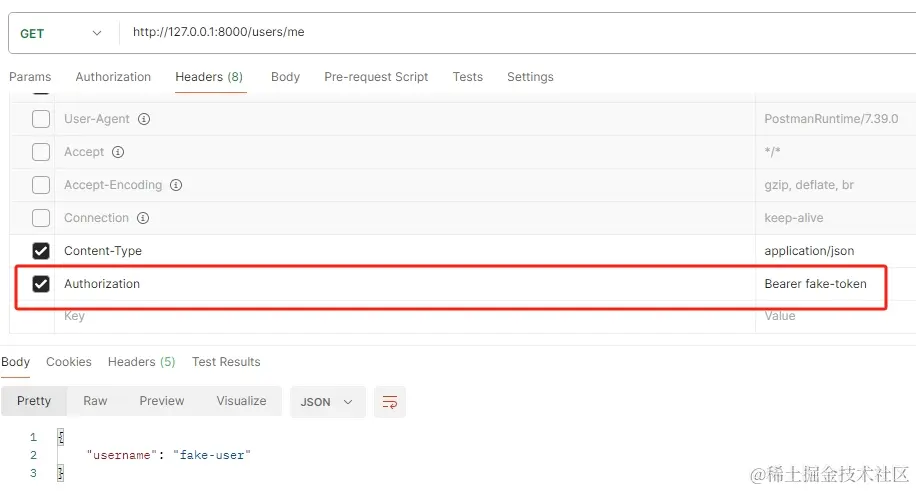Show info for User-Agent header

[x=144, y=119]
